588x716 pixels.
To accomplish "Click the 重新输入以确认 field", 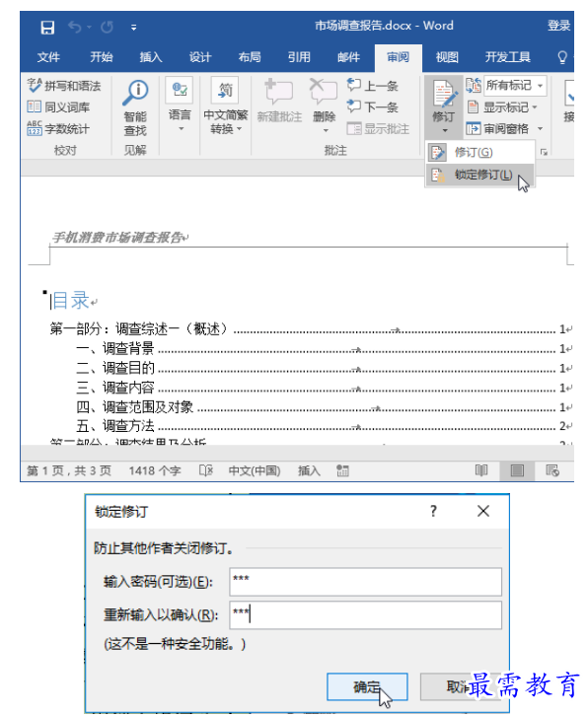I will (x=365, y=615).
